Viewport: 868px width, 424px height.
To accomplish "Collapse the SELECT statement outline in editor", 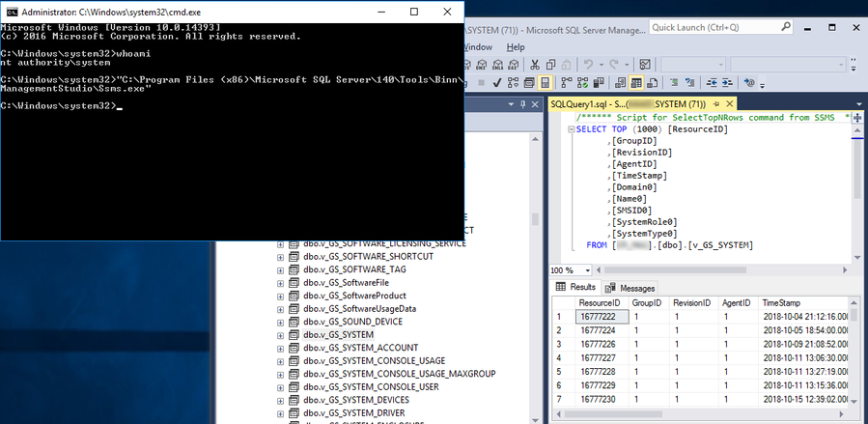I will (x=572, y=129).
